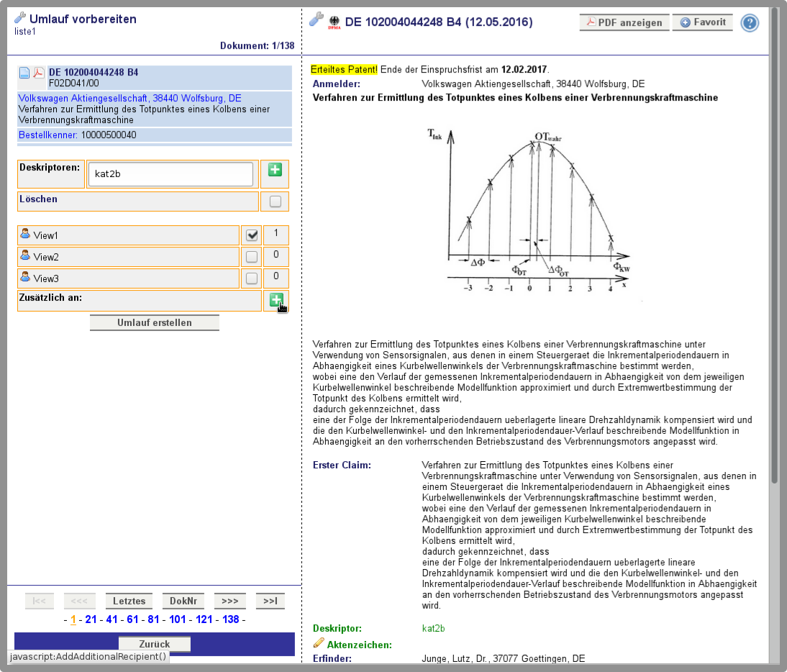
Task: Add additional recipient via Zusätzlich an plus
Action: tap(276, 300)
